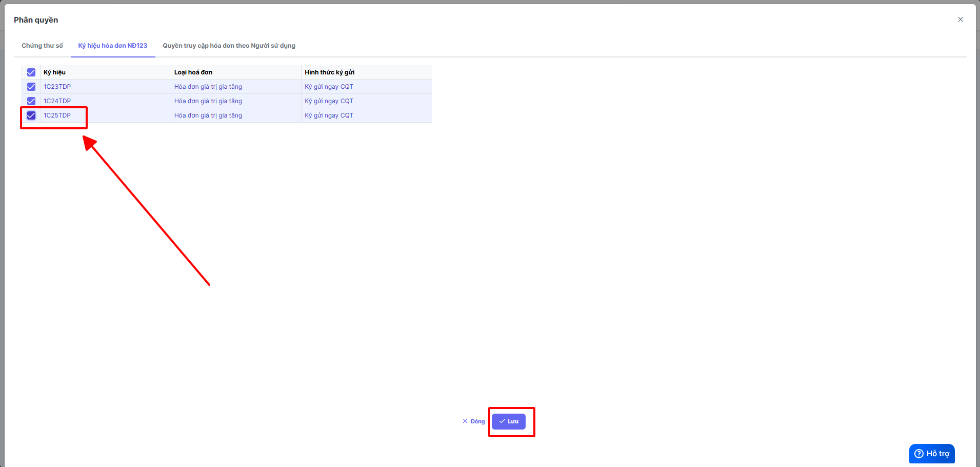
Task: Open Quyền truy cập hóa đơn theo Người sử dụng tab
Action: [229, 46]
